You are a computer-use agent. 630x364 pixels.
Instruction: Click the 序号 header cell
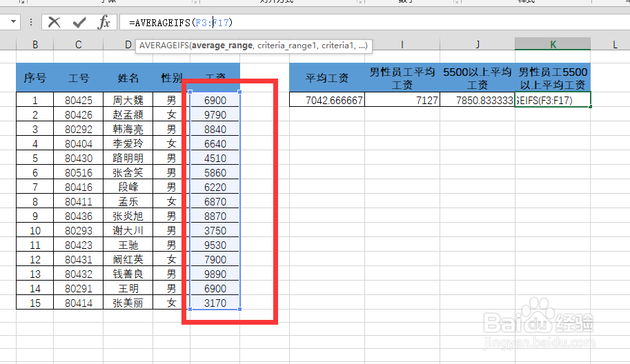[x=35, y=78]
